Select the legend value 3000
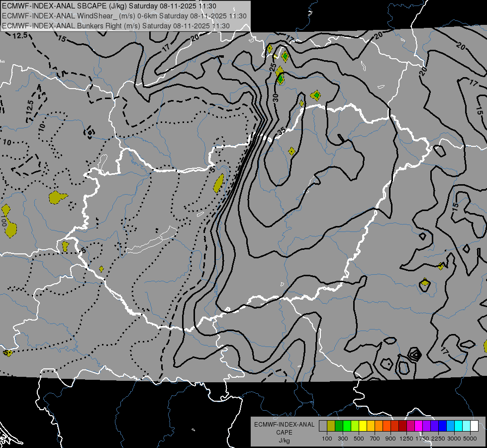The width and height of the screenshot is (487, 448). (454, 439)
